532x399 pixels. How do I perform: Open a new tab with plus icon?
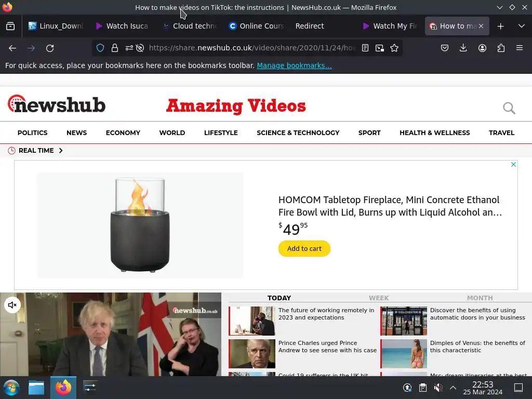(x=500, y=26)
